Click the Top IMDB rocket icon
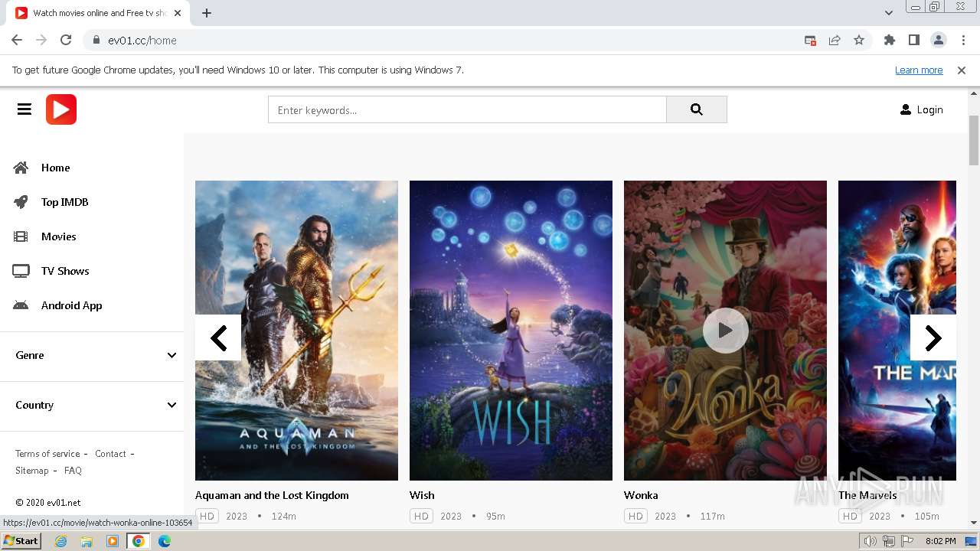The width and height of the screenshot is (980, 551). (21, 202)
